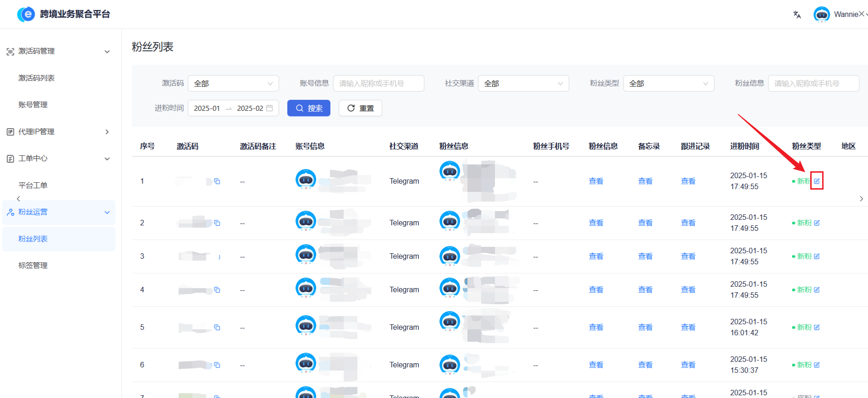Open the 社交渠道 dropdown filter
This screenshot has width=868, height=398.
pos(523,83)
